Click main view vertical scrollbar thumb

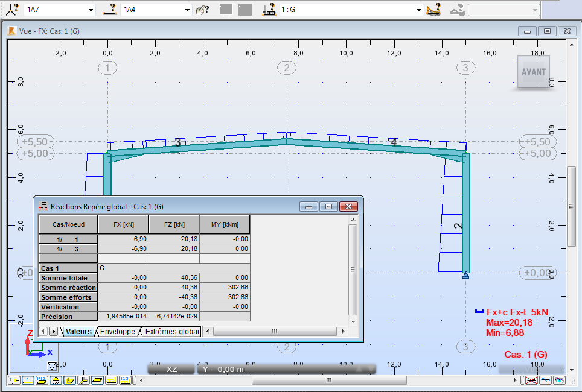click(x=571, y=207)
